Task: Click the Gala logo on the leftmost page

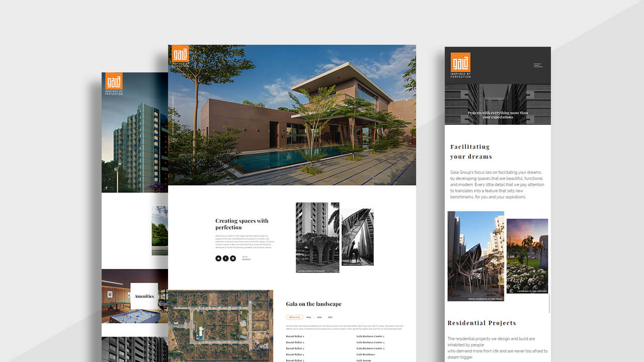Action: [x=114, y=80]
